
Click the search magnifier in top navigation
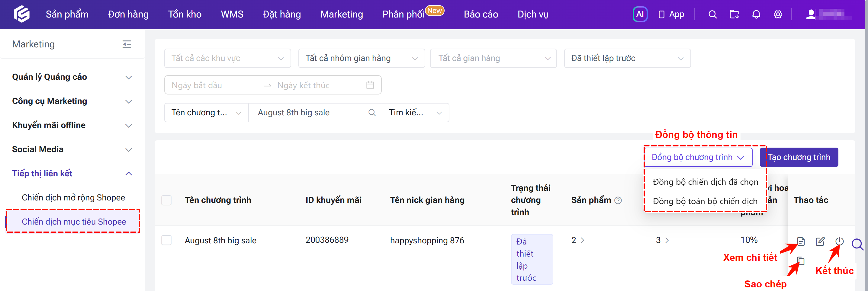coord(712,14)
